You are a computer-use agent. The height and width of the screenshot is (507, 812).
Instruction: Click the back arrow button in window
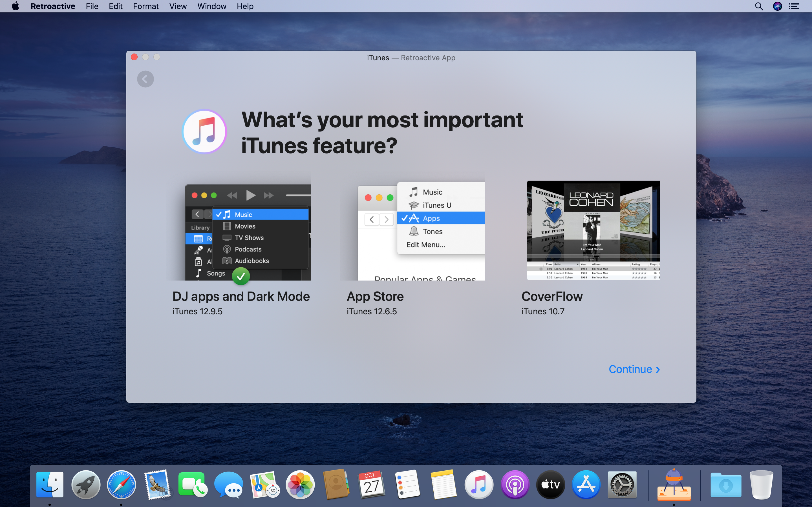click(x=145, y=79)
